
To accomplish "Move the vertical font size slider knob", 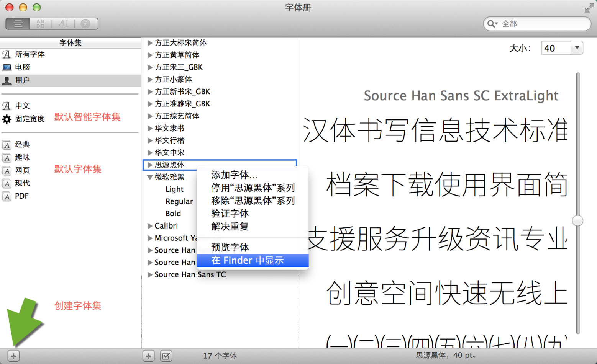I will pos(577,221).
